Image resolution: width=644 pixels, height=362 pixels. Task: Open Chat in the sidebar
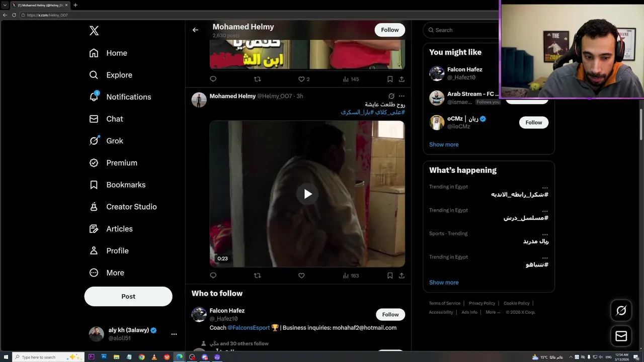[106, 119]
